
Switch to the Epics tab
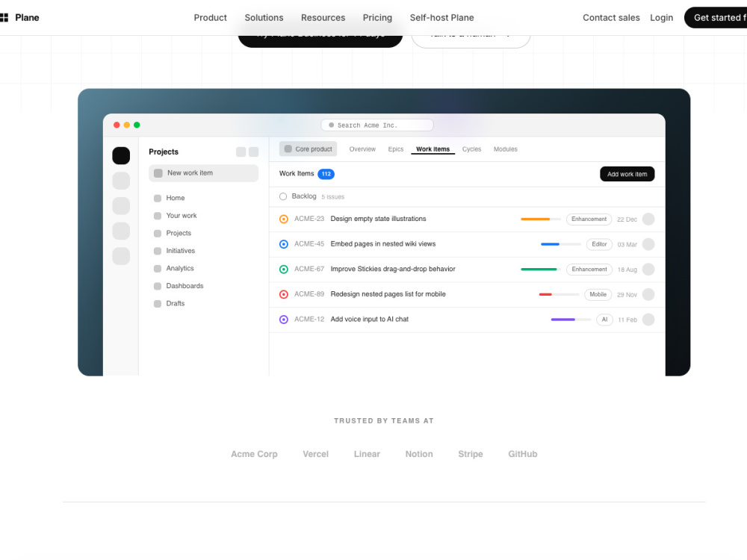click(395, 149)
